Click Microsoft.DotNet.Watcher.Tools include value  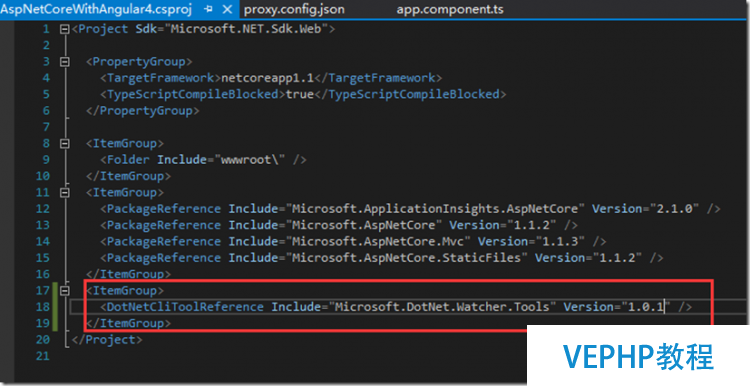pyautogui.click(x=442, y=307)
